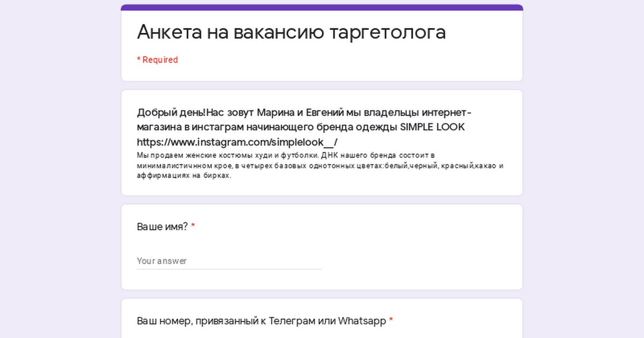Image resolution: width=644 pixels, height=338 pixels.
Task: Open the instagram.com/simplelook__ link
Action: 237,142
